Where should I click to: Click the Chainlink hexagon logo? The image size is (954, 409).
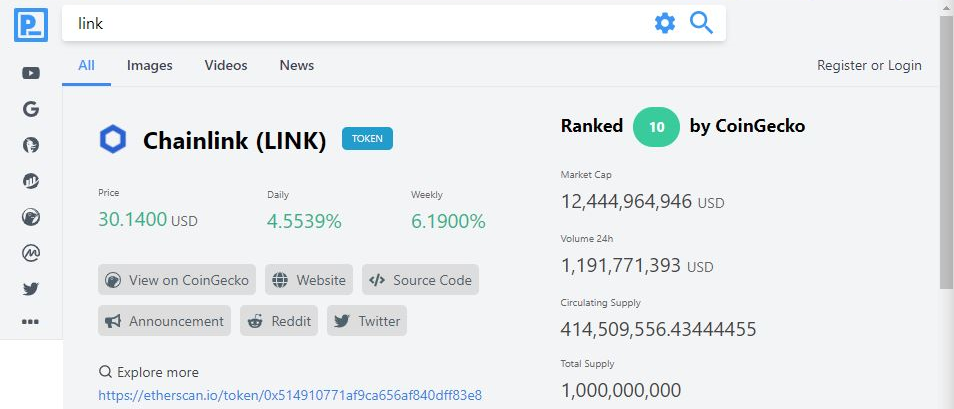coord(113,140)
